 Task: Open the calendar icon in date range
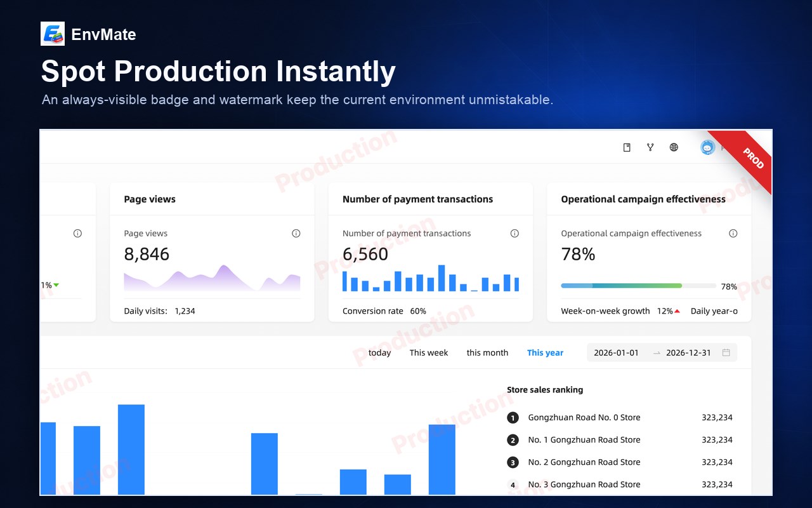click(x=726, y=352)
